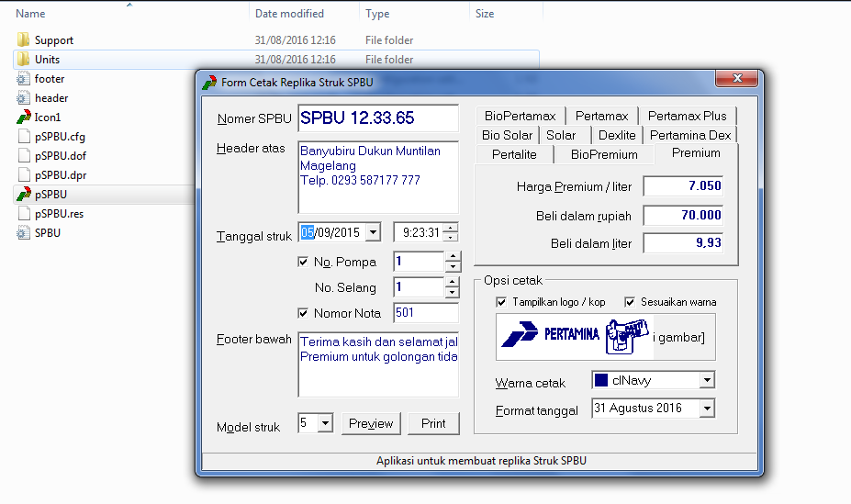This screenshot has width=851, height=504.
Task: Select the Premium tab
Action: [x=696, y=153]
